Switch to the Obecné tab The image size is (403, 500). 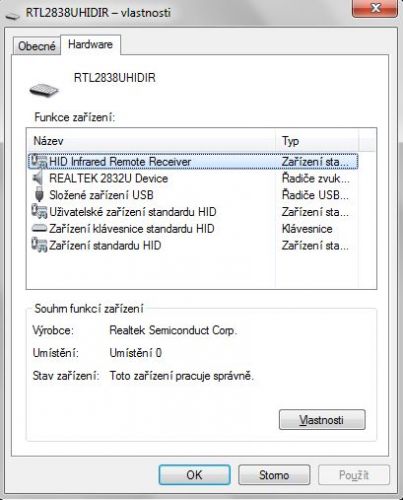point(37,46)
